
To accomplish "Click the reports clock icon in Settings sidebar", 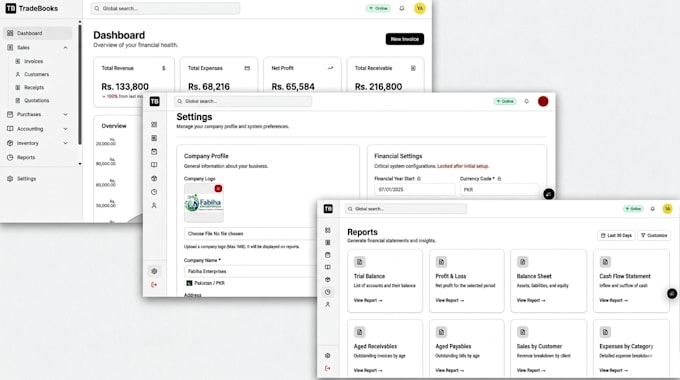I will 154,192.
